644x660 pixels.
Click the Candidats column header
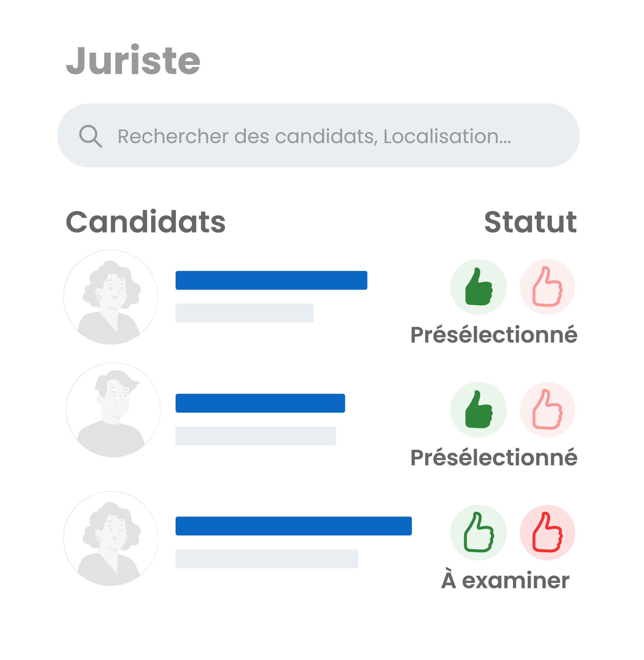[145, 222]
